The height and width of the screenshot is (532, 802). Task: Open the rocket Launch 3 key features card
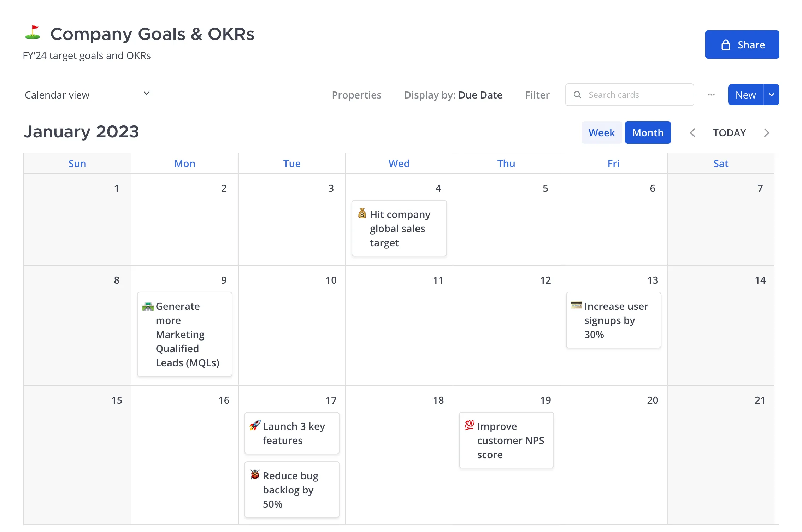292,433
